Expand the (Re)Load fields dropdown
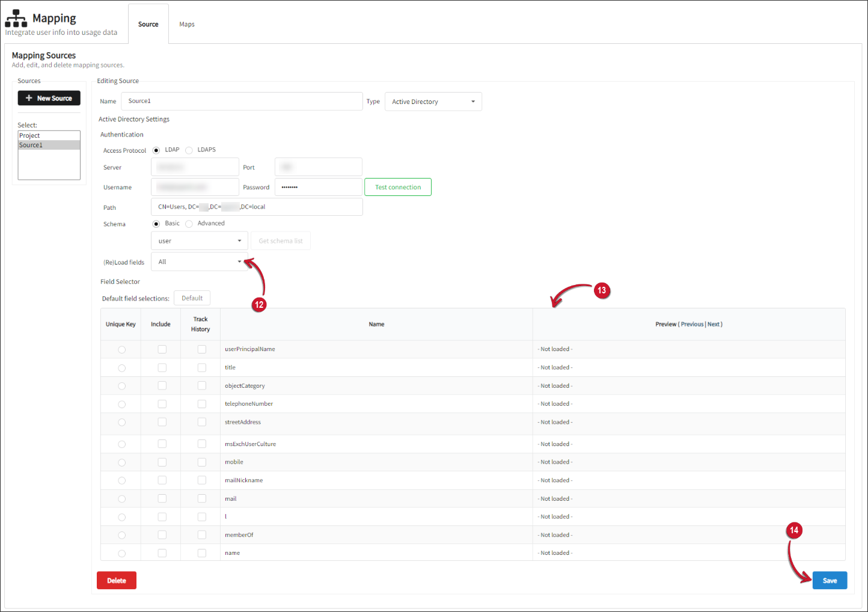868x612 pixels. point(200,262)
